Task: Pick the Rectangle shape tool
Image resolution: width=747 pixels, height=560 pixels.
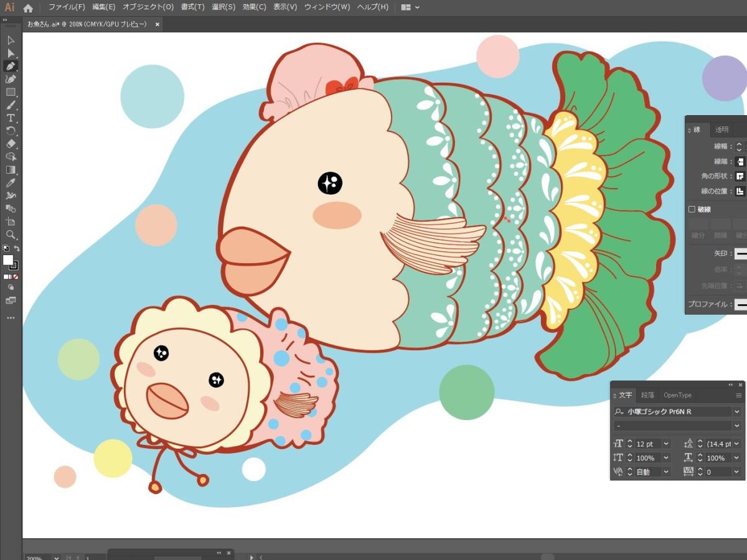Action: (x=11, y=92)
